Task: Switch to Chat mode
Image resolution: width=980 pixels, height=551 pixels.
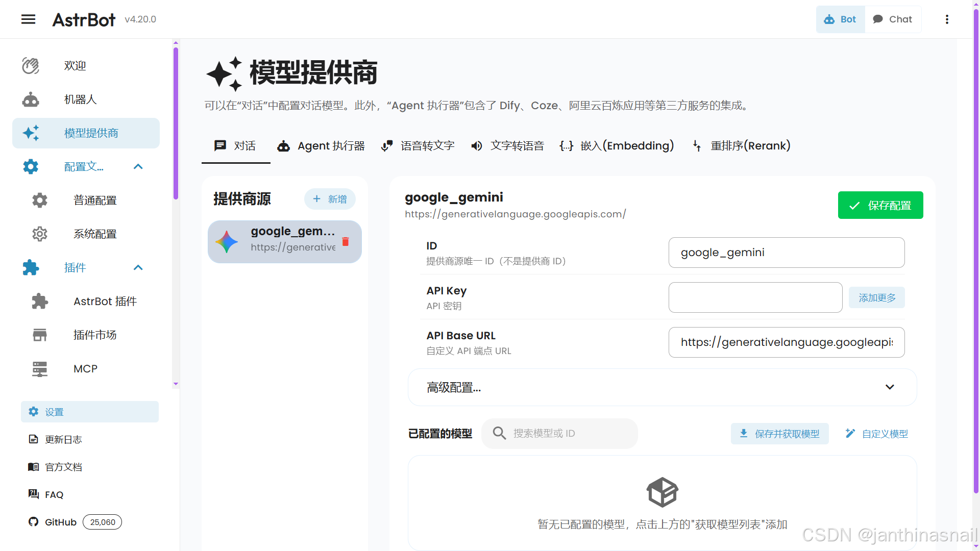Action: (893, 19)
